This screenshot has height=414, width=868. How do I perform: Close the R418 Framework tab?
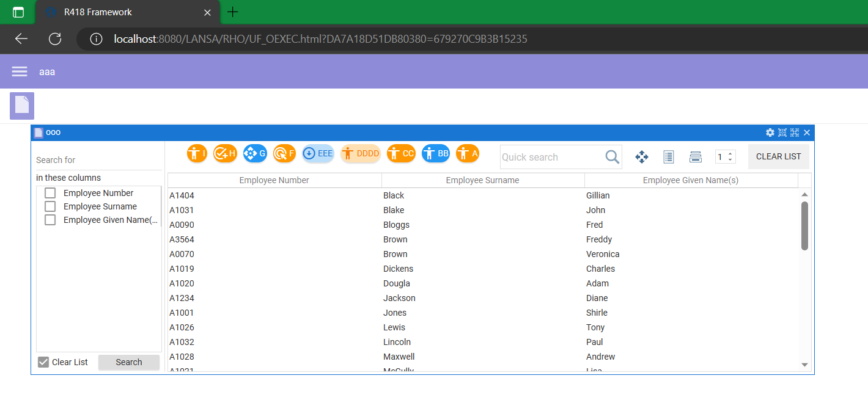click(x=208, y=12)
